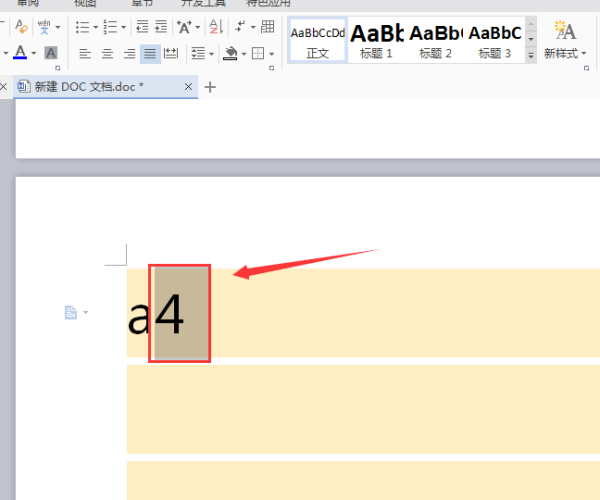Open the line spacing dropdown arrow
The height and width of the screenshot is (500, 600).
click(x=211, y=54)
